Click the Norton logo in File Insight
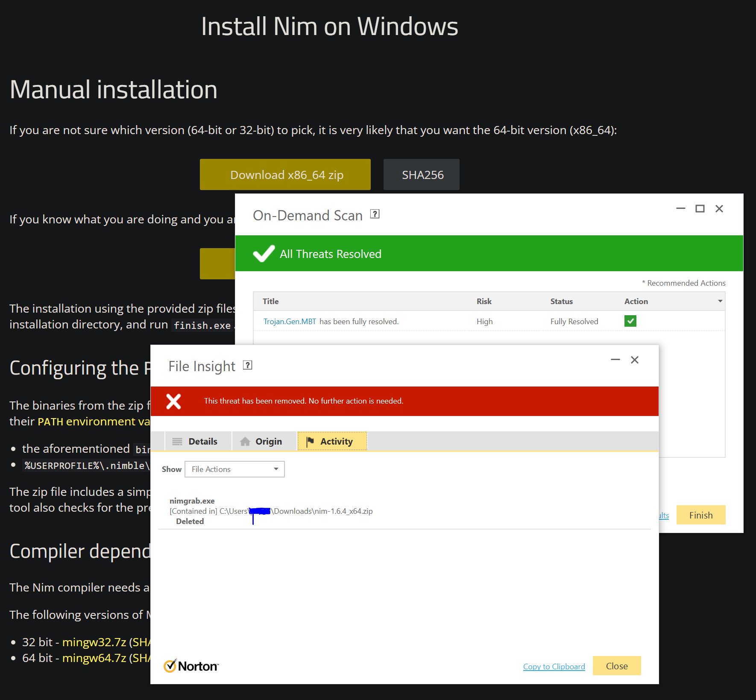756x700 pixels. (191, 666)
